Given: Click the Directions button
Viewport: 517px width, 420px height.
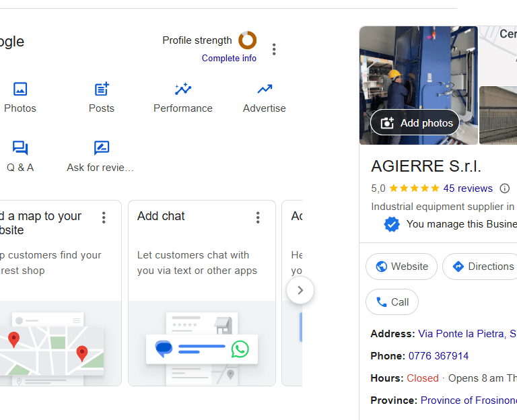Looking at the screenshot, I should click(x=482, y=267).
